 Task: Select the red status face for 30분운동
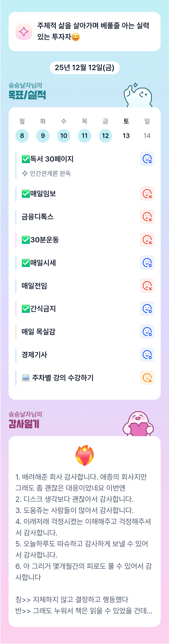coord(147,239)
